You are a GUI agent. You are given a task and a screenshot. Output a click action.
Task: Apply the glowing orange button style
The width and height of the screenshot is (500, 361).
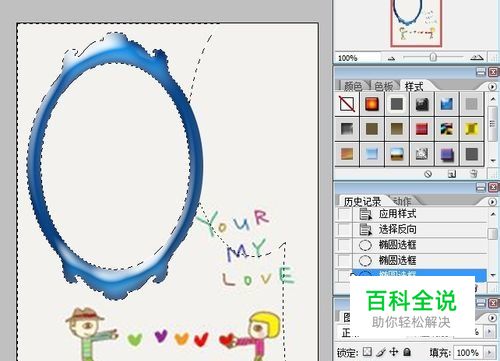click(x=372, y=104)
